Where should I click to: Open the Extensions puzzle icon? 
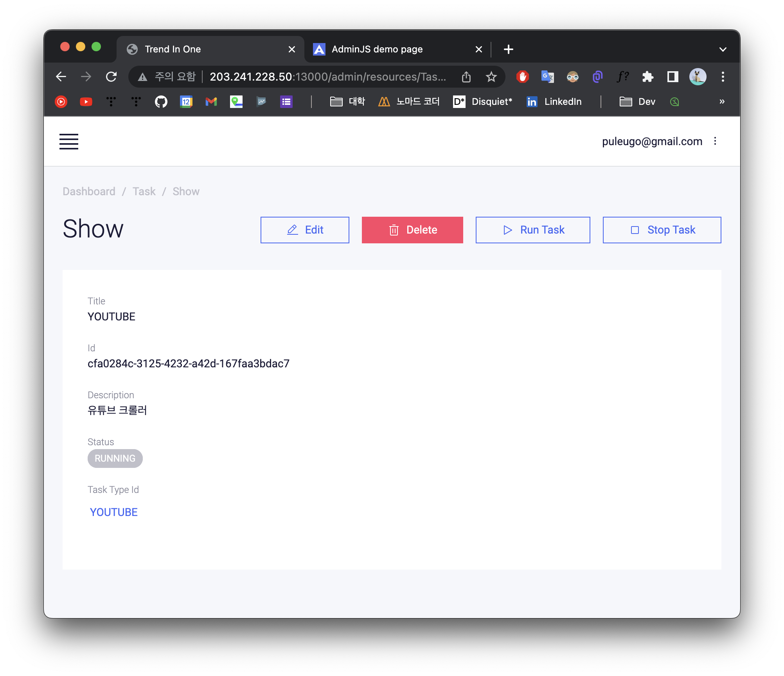click(x=648, y=77)
